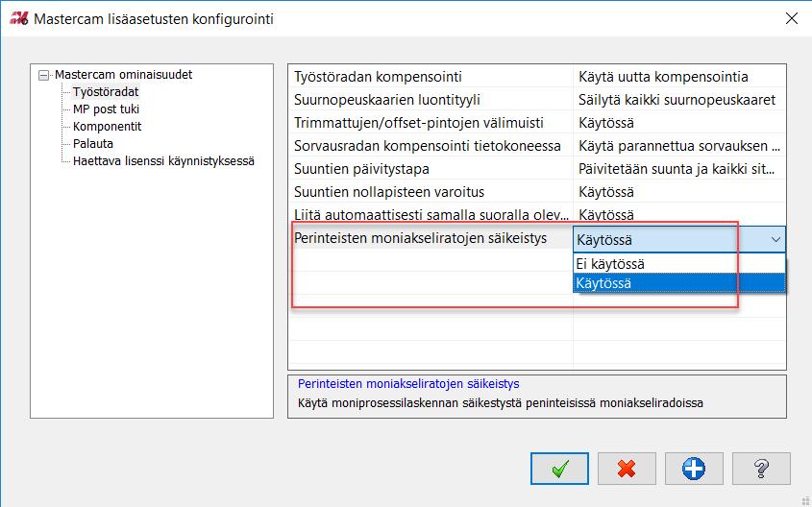Select MP post tuki in the tree
This screenshot has width=812, height=507.
click(x=106, y=109)
